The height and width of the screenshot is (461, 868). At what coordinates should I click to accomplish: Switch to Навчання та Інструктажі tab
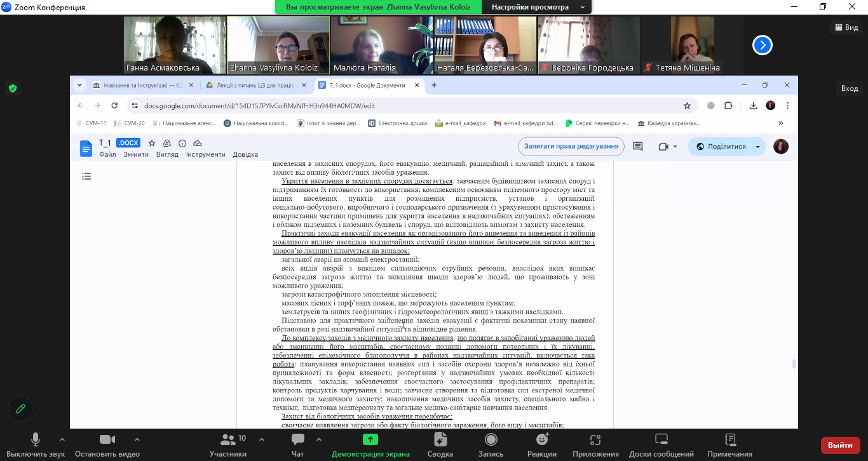point(143,85)
